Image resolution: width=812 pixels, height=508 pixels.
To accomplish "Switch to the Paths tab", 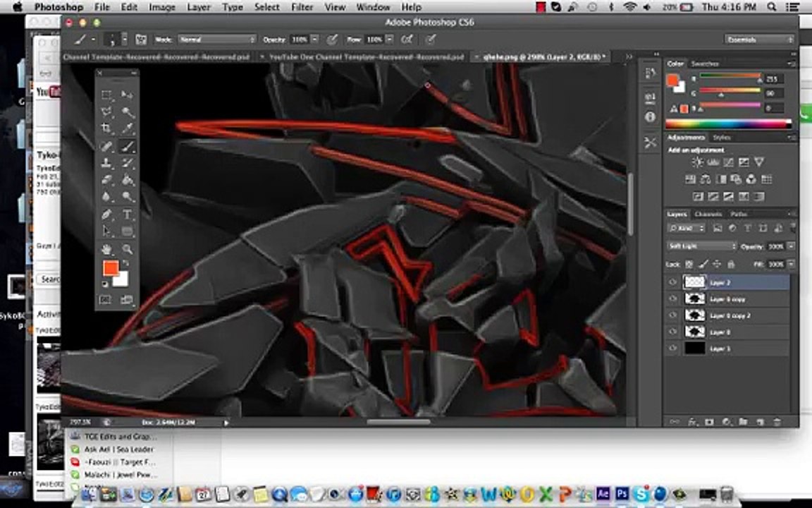I will [739, 214].
